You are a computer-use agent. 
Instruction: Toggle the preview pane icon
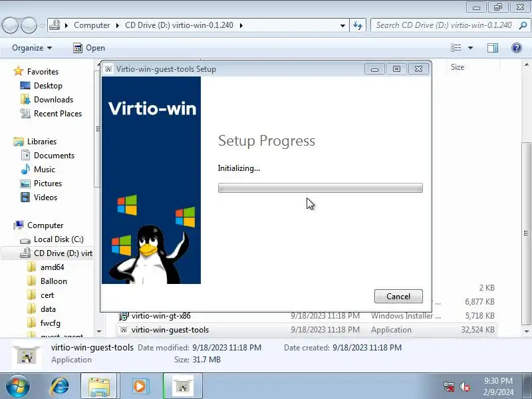[x=492, y=48]
